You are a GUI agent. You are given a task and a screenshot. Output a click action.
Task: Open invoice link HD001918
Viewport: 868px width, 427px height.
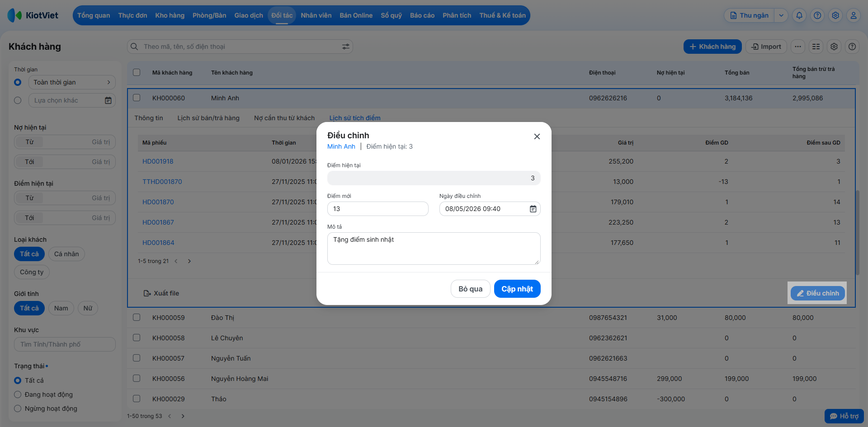click(158, 161)
